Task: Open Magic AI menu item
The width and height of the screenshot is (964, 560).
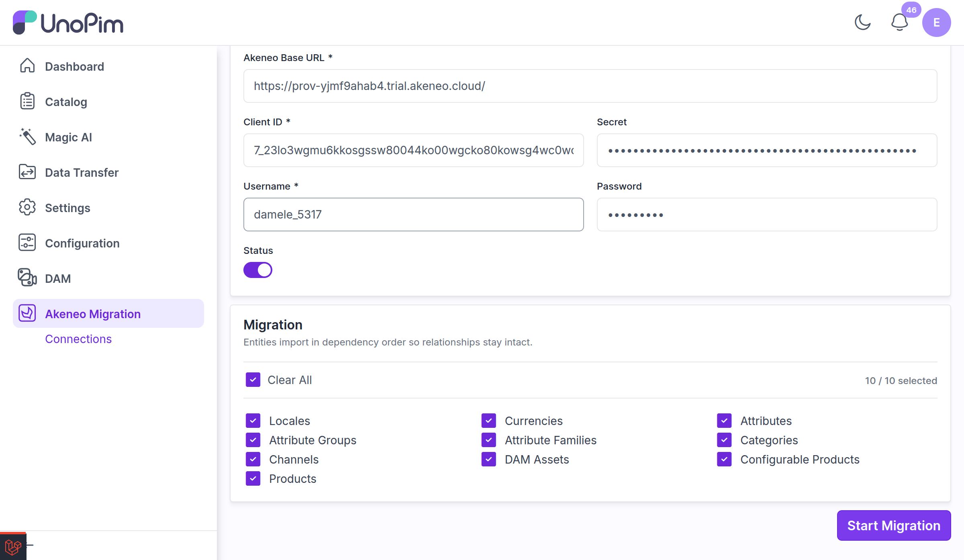Action: [x=108, y=137]
